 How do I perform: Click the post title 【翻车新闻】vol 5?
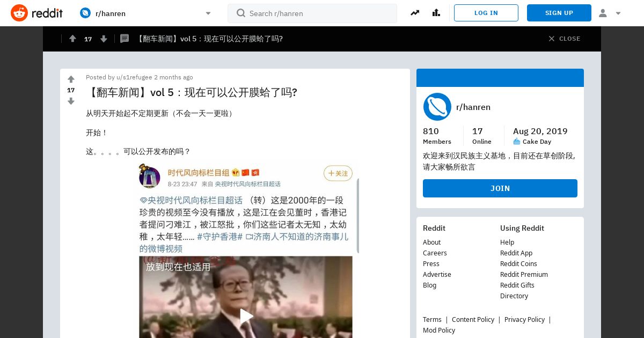pyautogui.click(x=192, y=92)
